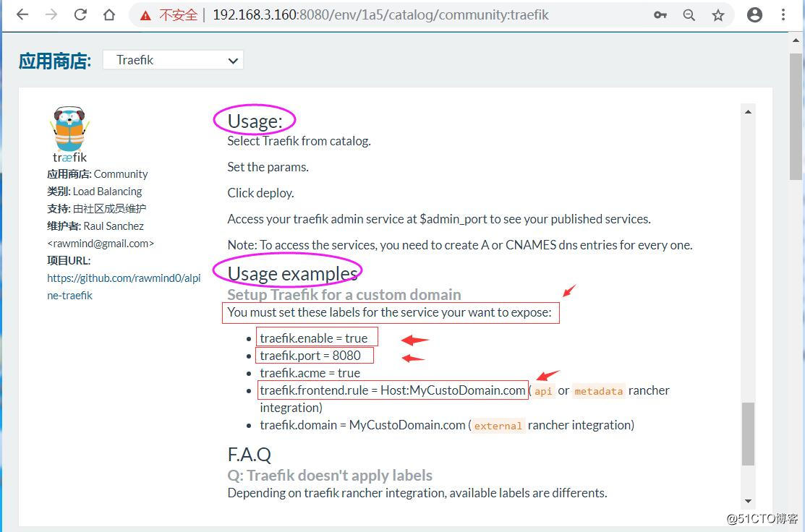
Task: Click 'Set the params.' text
Action: 268,167
